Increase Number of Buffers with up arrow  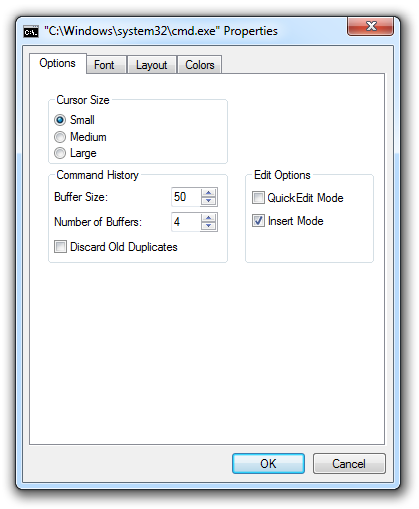[209, 218]
